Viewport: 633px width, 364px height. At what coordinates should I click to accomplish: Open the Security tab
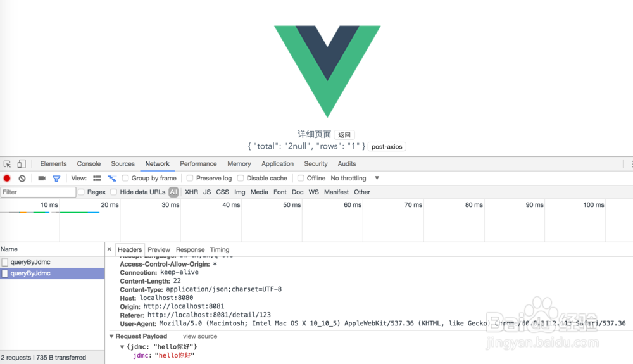coord(316,164)
